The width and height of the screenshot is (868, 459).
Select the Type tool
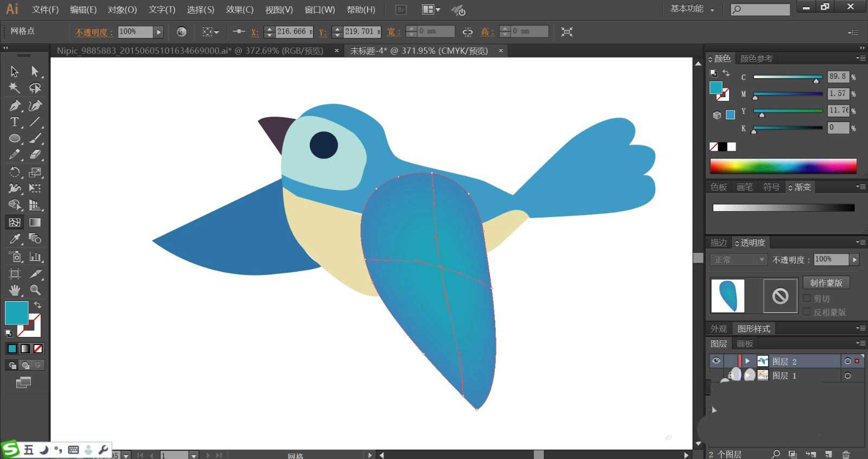(15, 122)
